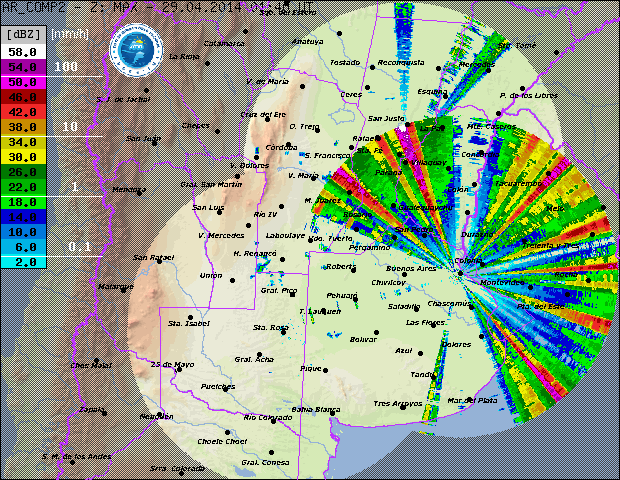
Task: Click the San Juan city label
Action: click(x=143, y=138)
